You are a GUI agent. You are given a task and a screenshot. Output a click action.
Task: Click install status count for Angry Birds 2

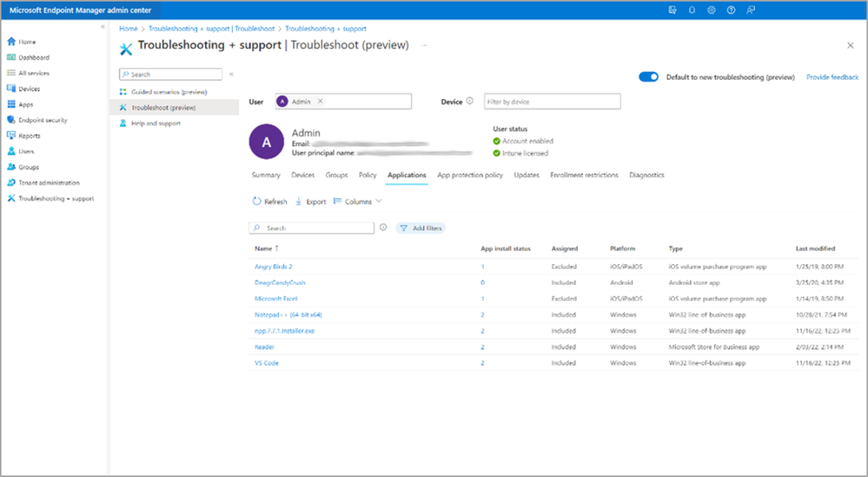(482, 266)
